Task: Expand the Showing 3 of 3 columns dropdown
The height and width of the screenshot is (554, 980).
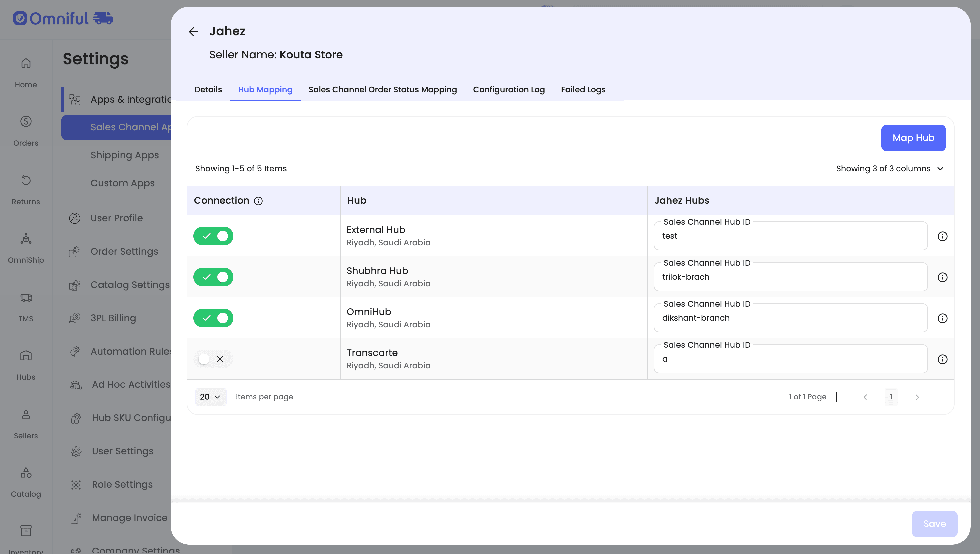Action: pos(889,169)
